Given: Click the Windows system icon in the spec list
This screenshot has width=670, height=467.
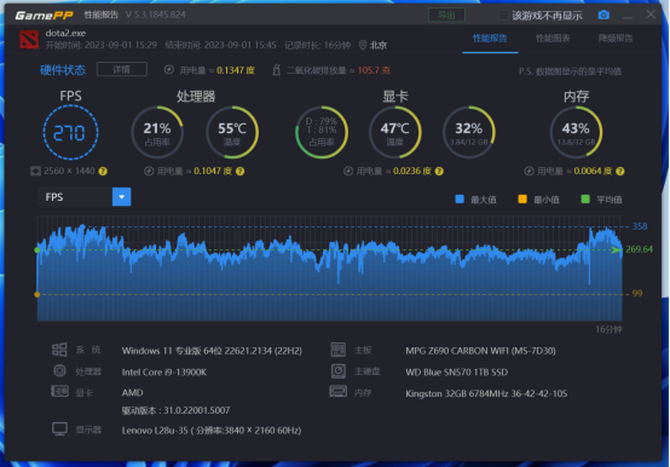Looking at the screenshot, I should pos(59,350).
